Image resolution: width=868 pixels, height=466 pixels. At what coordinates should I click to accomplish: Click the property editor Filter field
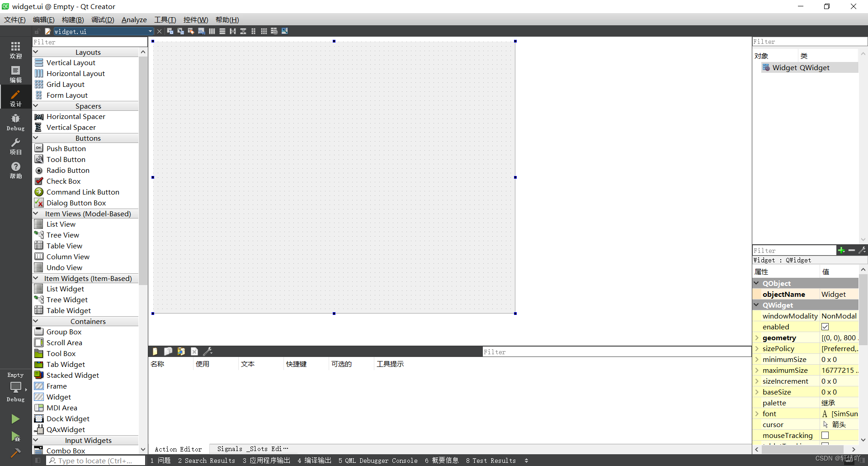[794, 250]
